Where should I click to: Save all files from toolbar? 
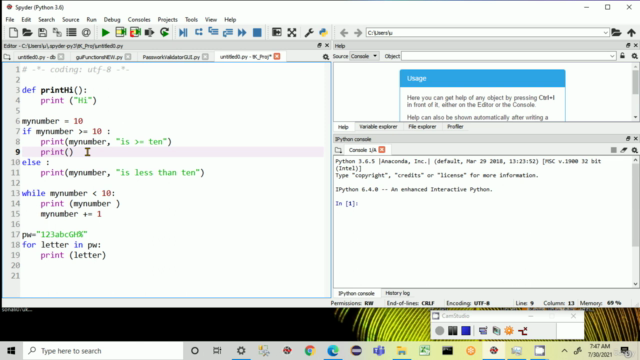click(x=57, y=33)
